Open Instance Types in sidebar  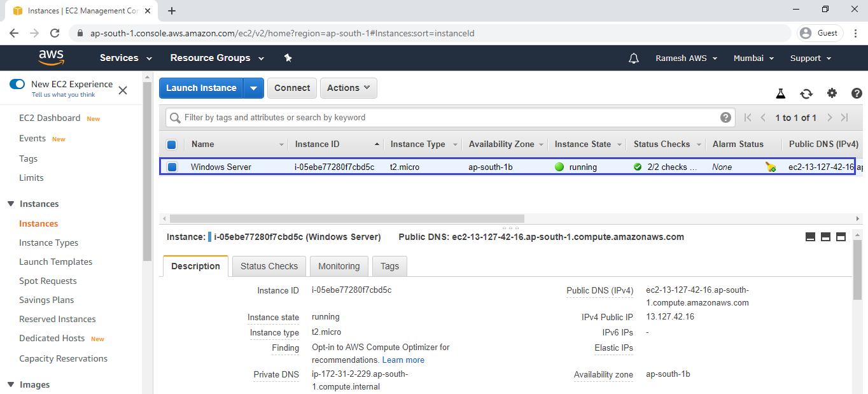click(48, 243)
